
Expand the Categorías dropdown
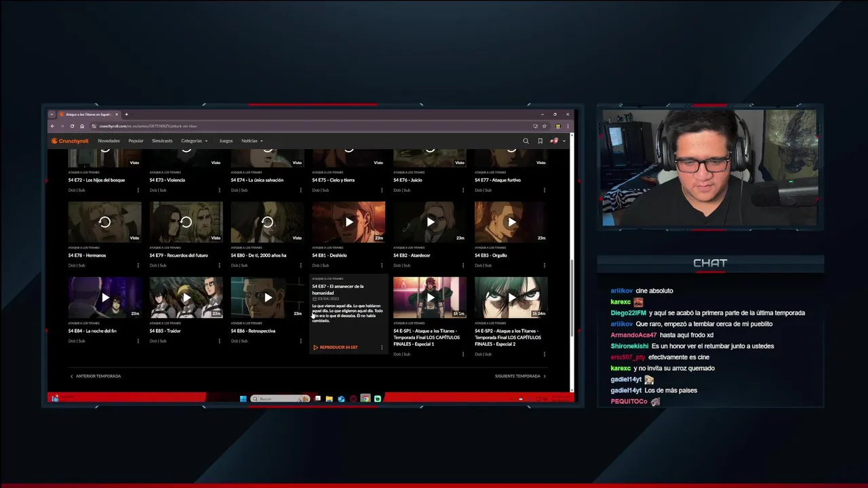(x=194, y=141)
